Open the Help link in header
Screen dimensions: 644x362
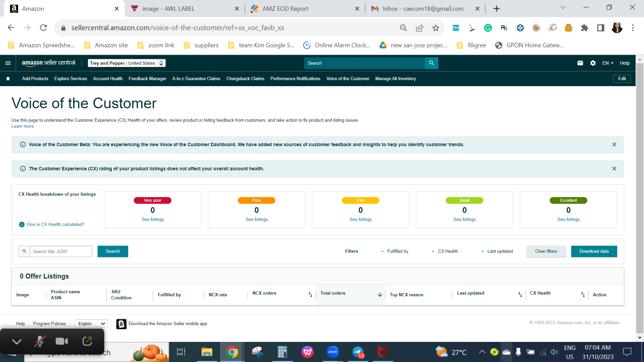625,63
